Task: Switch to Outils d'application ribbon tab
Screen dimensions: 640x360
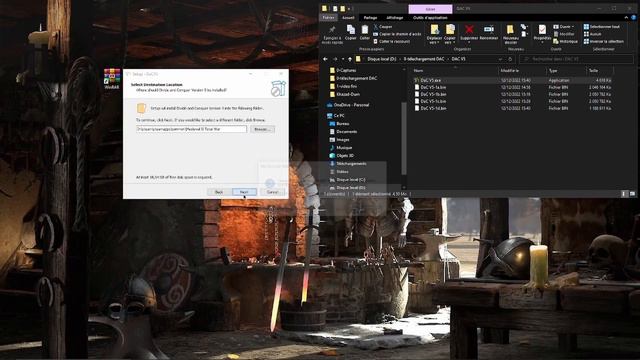Action: [430, 18]
